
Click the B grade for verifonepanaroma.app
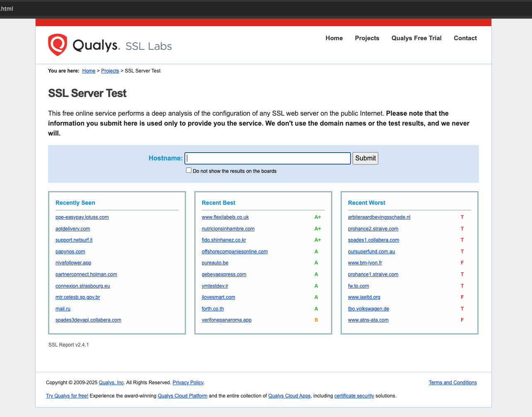pos(316,320)
